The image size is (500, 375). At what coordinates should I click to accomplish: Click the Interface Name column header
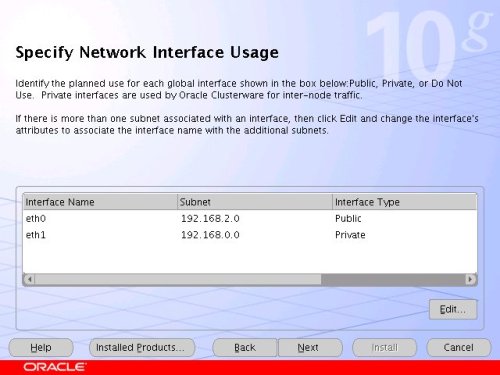[x=100, y=202]
